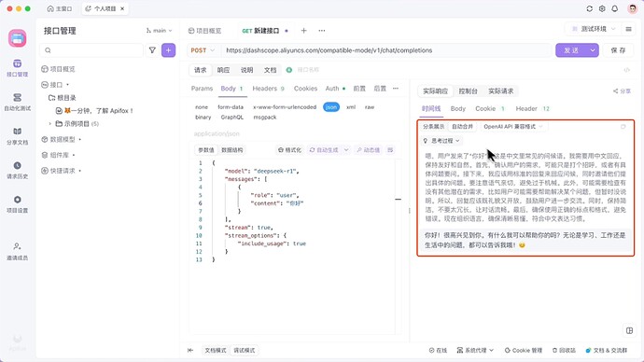The height and width of the screenshot is (362, 644).
Task: Open POST method dropdown
Action: 203,50
